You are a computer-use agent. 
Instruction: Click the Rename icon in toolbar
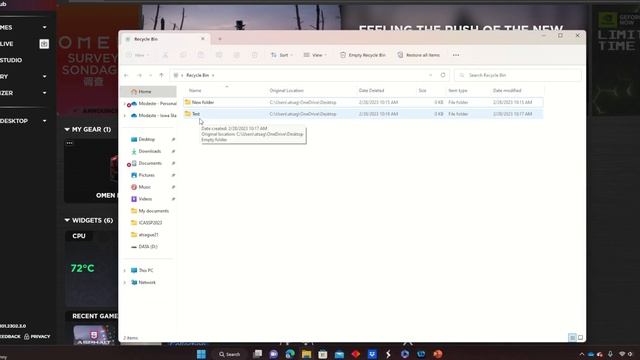pyautogui.click(x=219, y=55)
